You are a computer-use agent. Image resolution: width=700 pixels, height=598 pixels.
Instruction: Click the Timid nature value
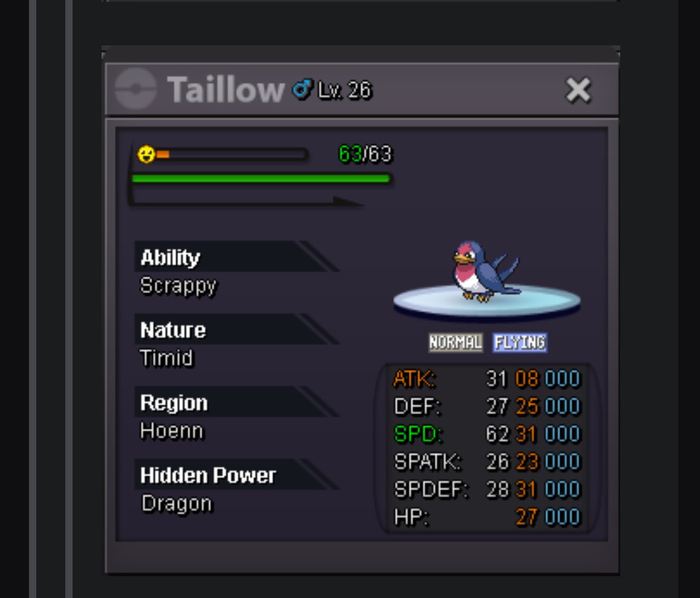[166, 358]
